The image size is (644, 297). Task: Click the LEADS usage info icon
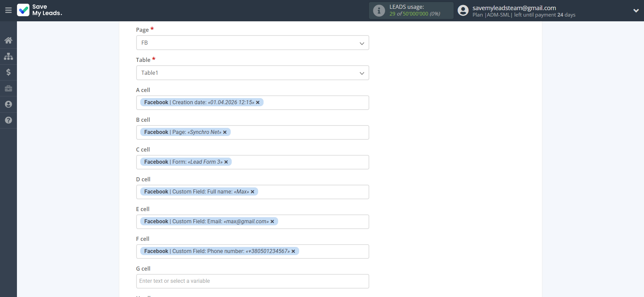tap(379, 10)
